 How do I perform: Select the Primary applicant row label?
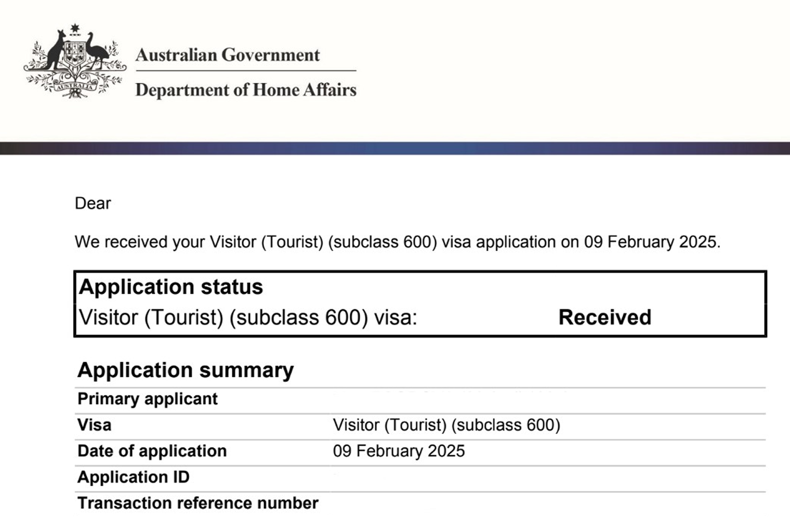pyautogui.click(x=148, y=399)
